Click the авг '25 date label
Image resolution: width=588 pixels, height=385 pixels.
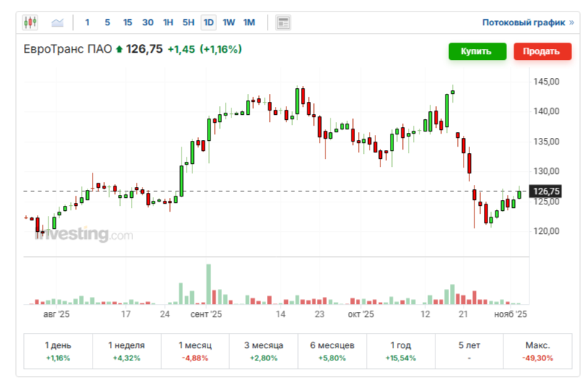point(56,313)
